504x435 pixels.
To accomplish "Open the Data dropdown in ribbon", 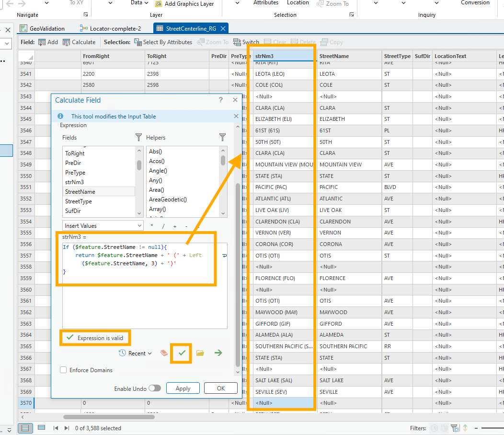I will click(x=139, y=3).
